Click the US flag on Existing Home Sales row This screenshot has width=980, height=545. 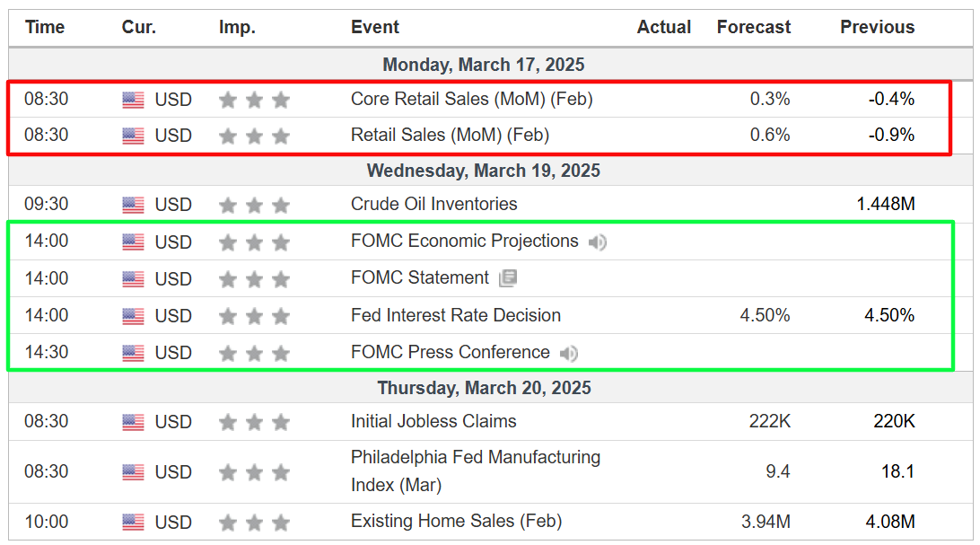(133, 523)
